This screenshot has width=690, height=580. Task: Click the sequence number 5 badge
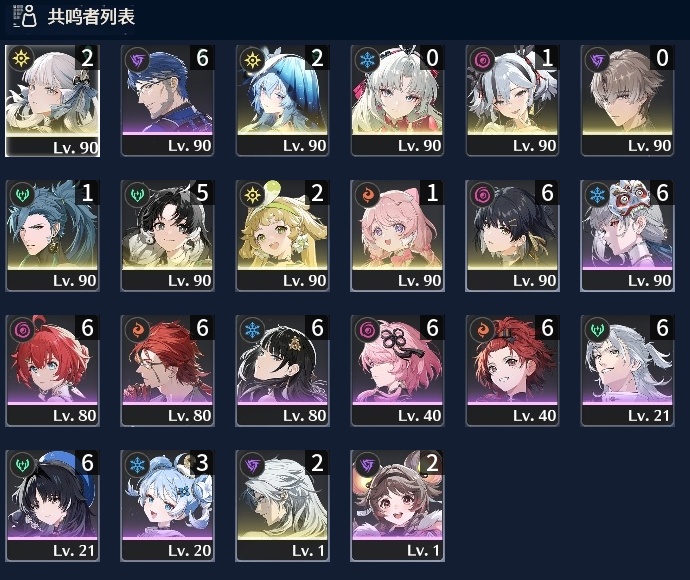(x=202, y=192)
